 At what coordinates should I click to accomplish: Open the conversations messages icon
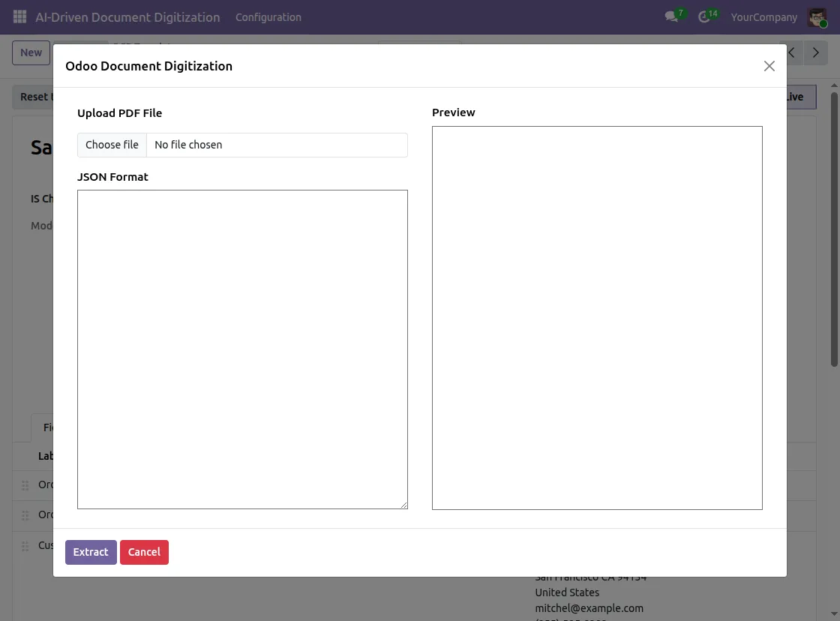pyautogui.click(x=672, y=16)
